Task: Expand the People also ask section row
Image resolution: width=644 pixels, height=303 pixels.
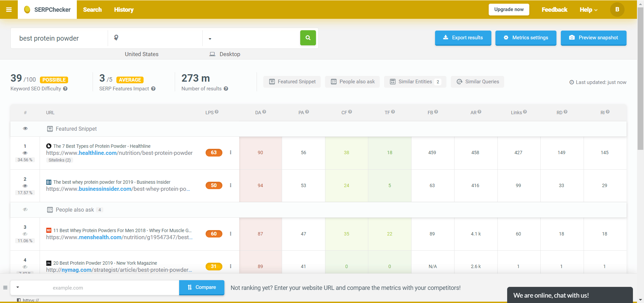Action: tap(318, 210)
